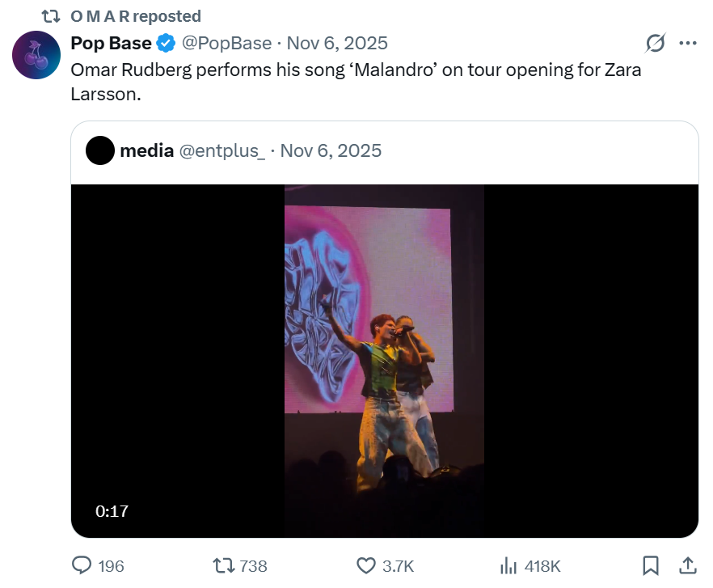This screenshot has width=713, height=588.
Task: Open the Pop Base display name
Action: click(112, 43)
